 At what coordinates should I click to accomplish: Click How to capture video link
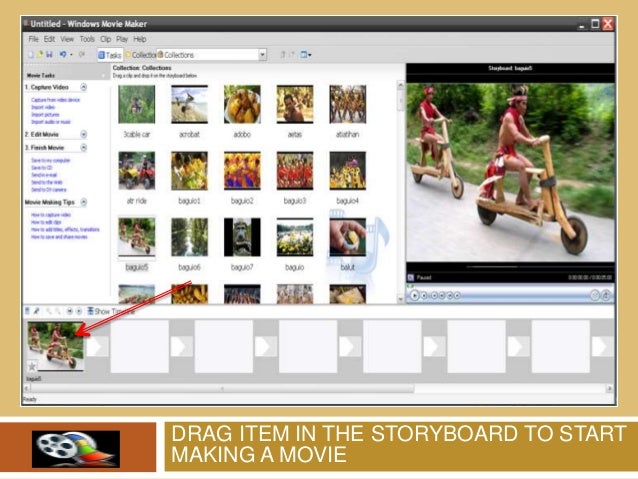pos(51,214)
